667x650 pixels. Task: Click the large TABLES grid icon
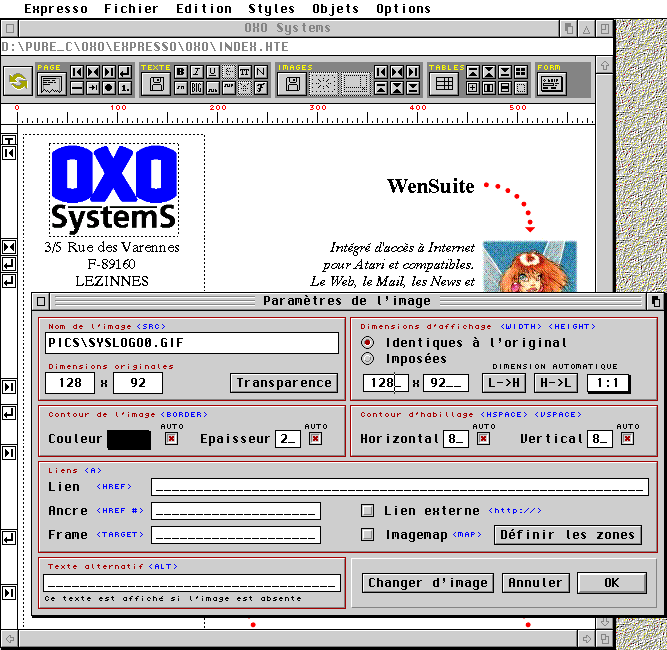[444, 84]
